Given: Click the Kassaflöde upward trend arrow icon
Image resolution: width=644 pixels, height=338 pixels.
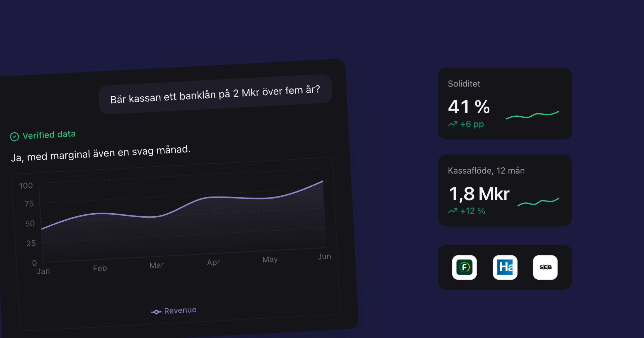Looking at the screenshot, I should pos(453,211).
